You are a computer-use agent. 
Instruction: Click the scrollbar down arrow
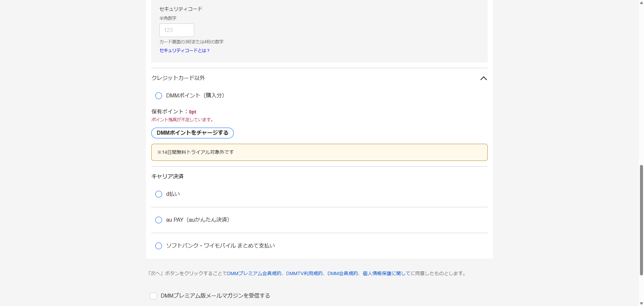tap(641, 303)
